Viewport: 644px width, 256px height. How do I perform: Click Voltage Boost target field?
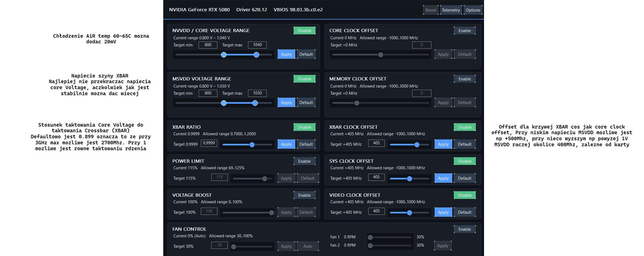pyautogui.click(x=209, y=211)
